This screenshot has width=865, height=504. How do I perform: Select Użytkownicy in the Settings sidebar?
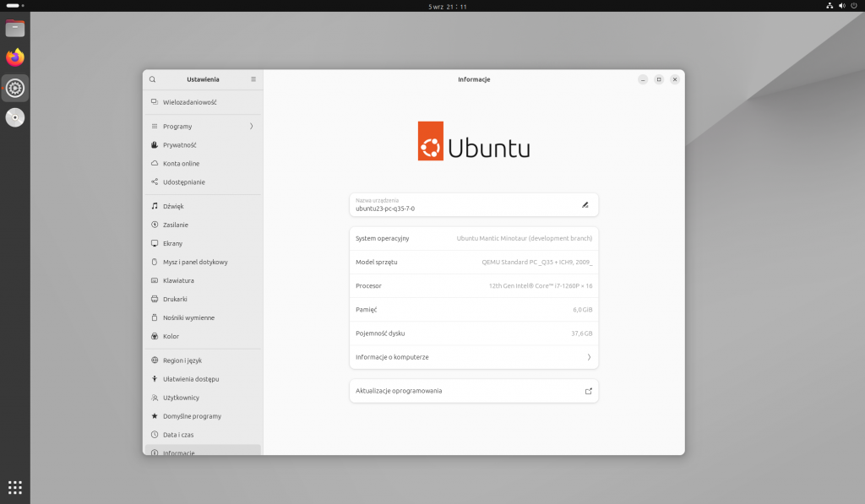(189, 397)
